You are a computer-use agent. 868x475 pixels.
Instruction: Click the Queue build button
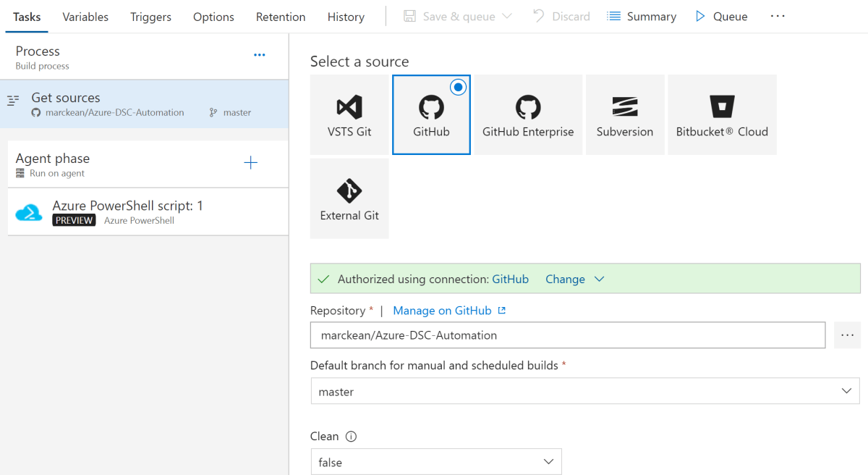point(721,17)
